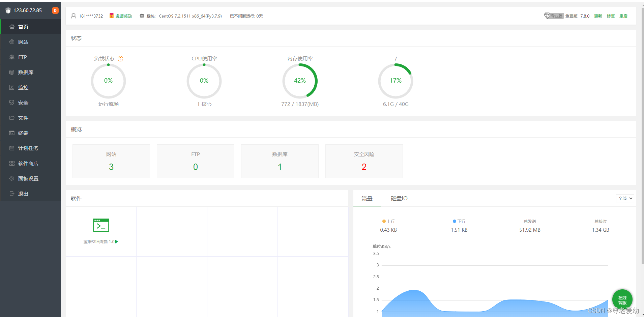Click the 邀请奖励 link
This screenshot has width=644, height=317.
click(123, 16)
